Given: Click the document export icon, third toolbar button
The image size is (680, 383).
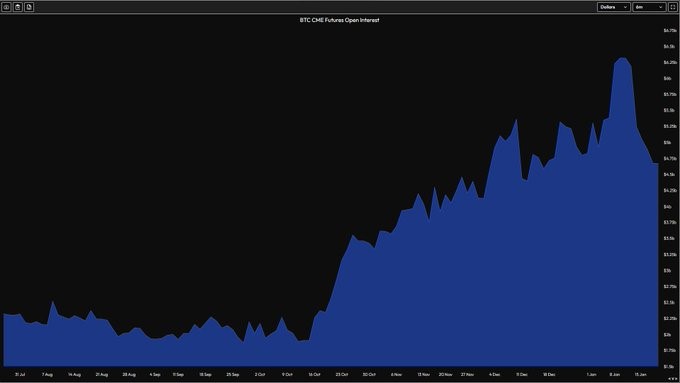Looking at the screenshot, I should (29, 7).
